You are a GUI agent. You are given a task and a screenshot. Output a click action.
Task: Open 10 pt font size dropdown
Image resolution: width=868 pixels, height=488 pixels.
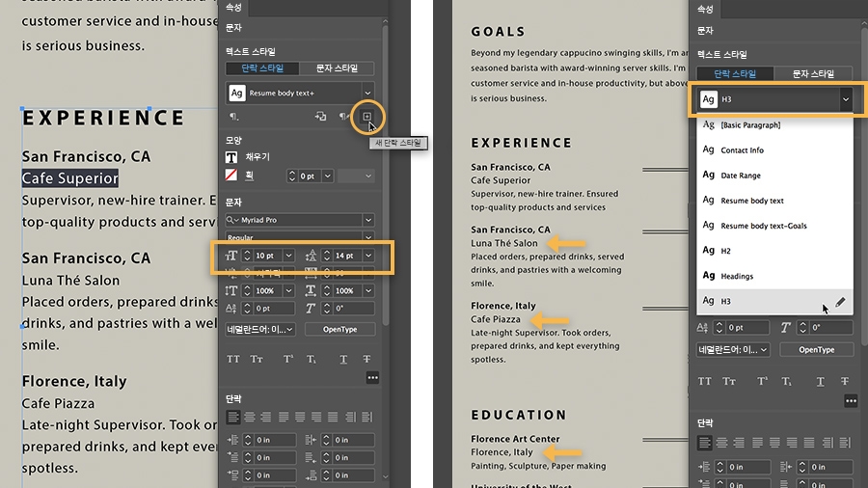[288, 256]
